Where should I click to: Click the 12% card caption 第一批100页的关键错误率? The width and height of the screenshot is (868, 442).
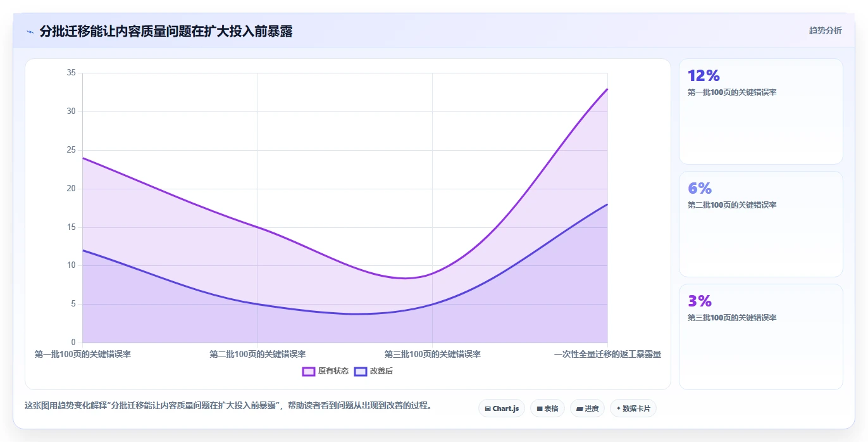tap(732, 92)
